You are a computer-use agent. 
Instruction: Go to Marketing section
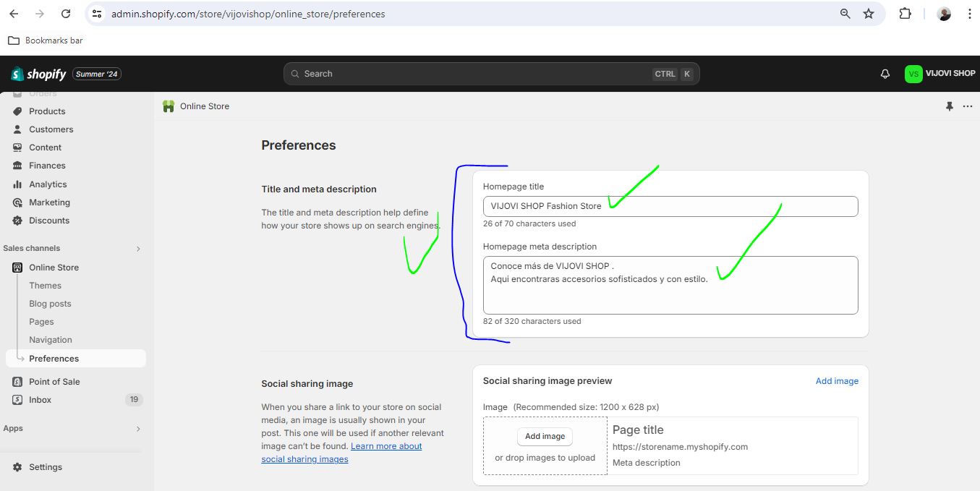pos(49,202)
